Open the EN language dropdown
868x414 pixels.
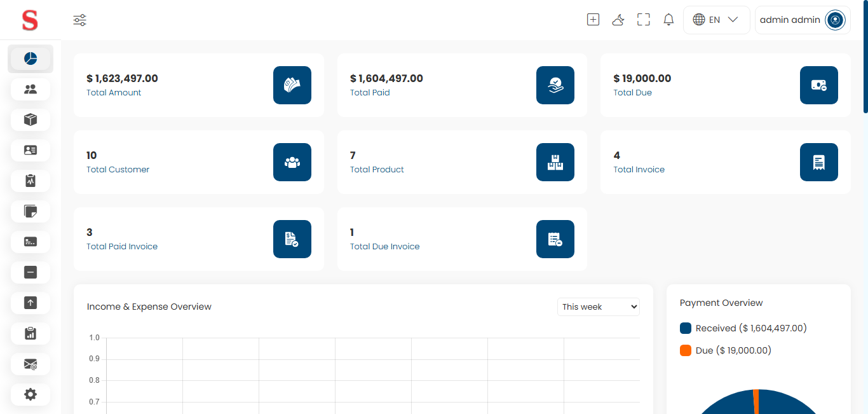(x=716, y=20)
